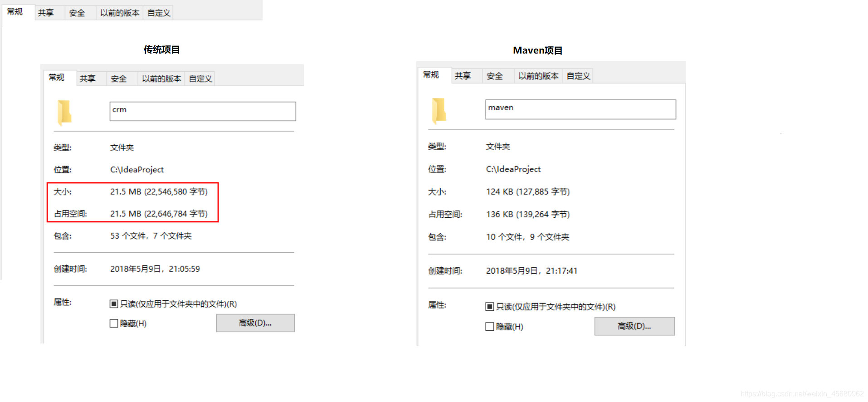This screenshot has height=402, width=868.
Task: Open 以前的版本 tab in maven properties
Action: tap(538, 76)
